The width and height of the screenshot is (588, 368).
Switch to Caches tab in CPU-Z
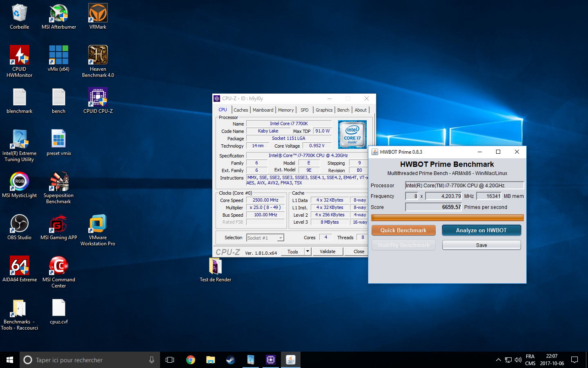click(241, 110)
